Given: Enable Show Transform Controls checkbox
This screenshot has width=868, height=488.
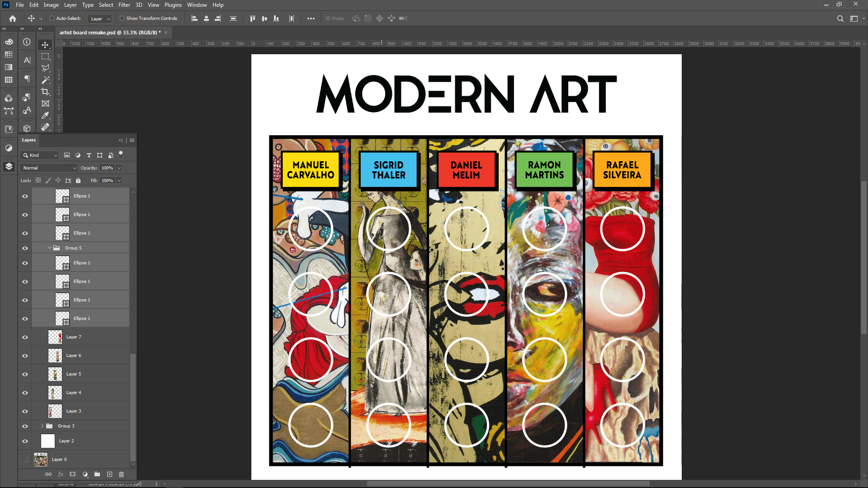Looking at the screenshot, I should point(122,19).
